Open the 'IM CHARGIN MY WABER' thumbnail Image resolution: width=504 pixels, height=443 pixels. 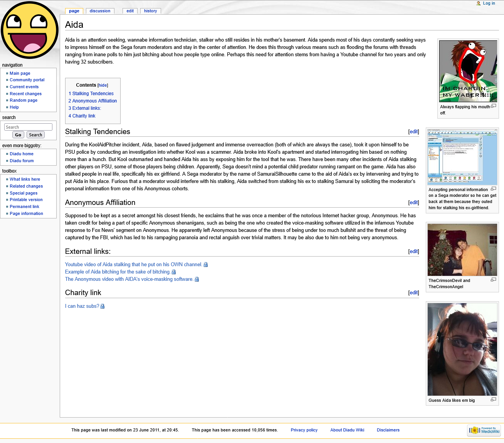[x=468, y=71]
